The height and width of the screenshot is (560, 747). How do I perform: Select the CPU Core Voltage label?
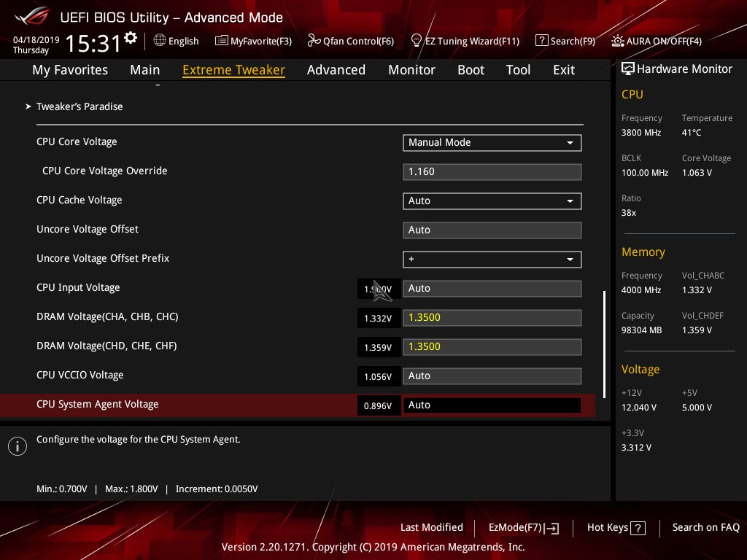pyautogui.click(x=77, y=142)
